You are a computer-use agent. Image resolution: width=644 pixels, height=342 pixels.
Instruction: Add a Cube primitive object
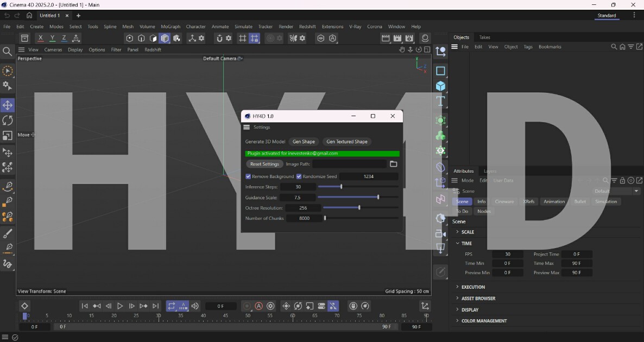pos(440,86)
